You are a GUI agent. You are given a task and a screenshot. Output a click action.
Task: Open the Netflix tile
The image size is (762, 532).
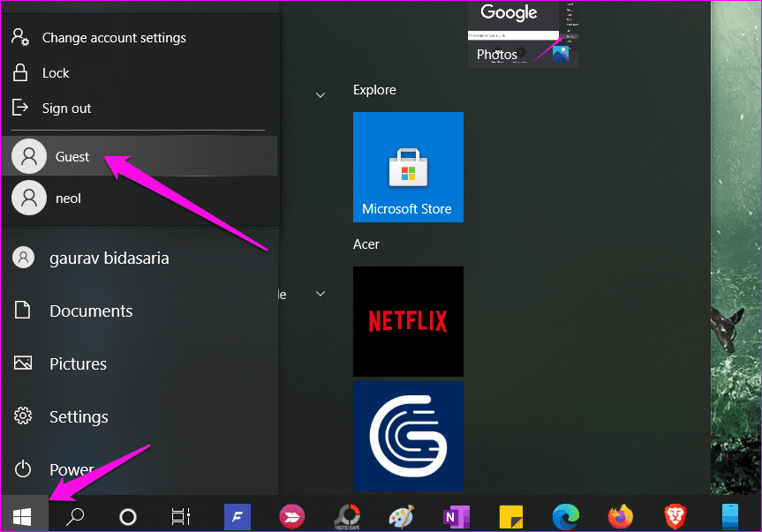408,321
